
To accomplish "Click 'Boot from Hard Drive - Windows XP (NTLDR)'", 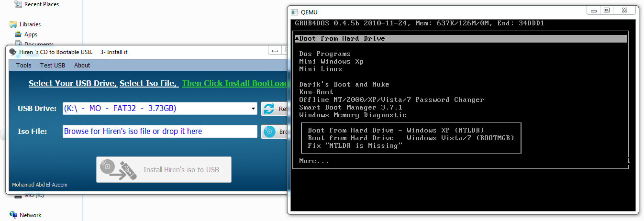I will 396,130.
